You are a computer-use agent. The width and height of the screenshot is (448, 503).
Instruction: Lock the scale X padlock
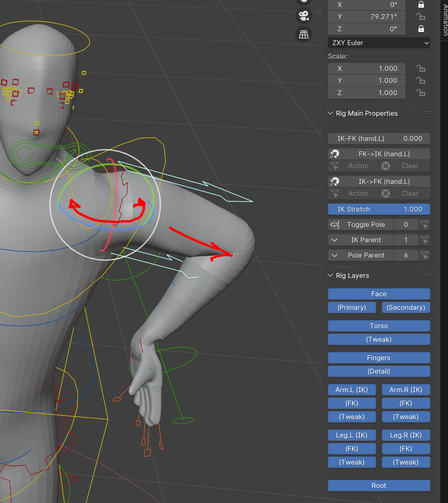point(421,68)
